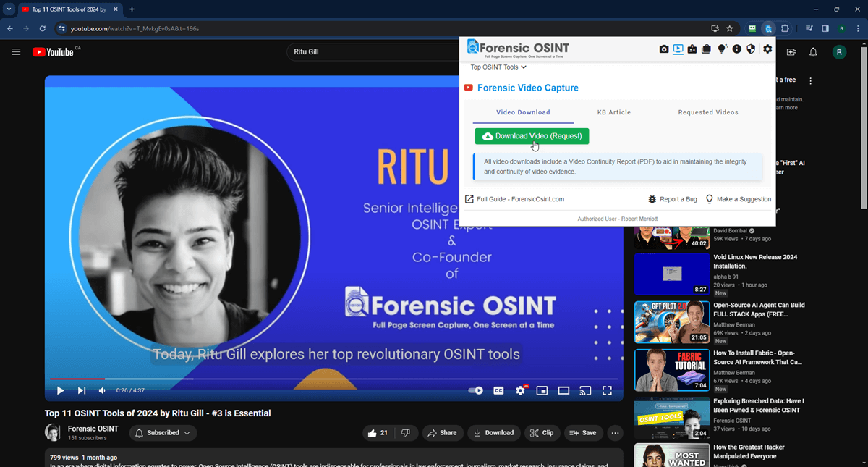Mute the video volume
The image size is (868, 467).
102,390
